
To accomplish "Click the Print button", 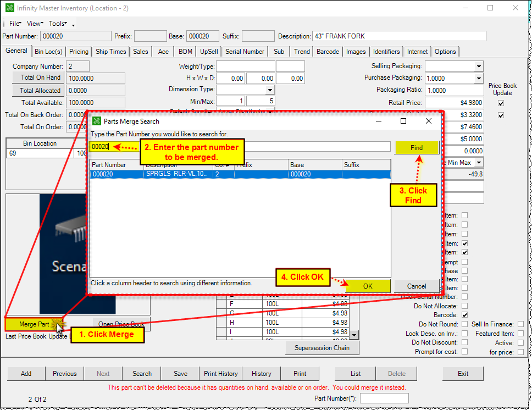I will (x=300, y=374).
